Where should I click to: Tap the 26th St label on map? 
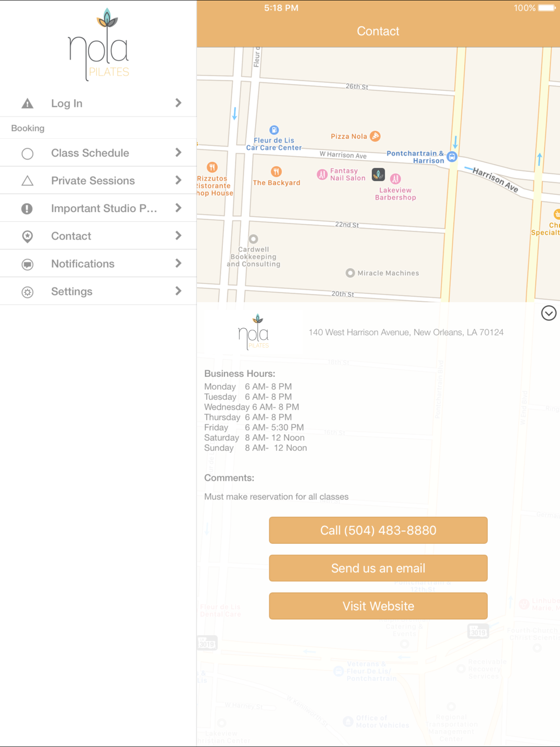[x=357, y=86]
